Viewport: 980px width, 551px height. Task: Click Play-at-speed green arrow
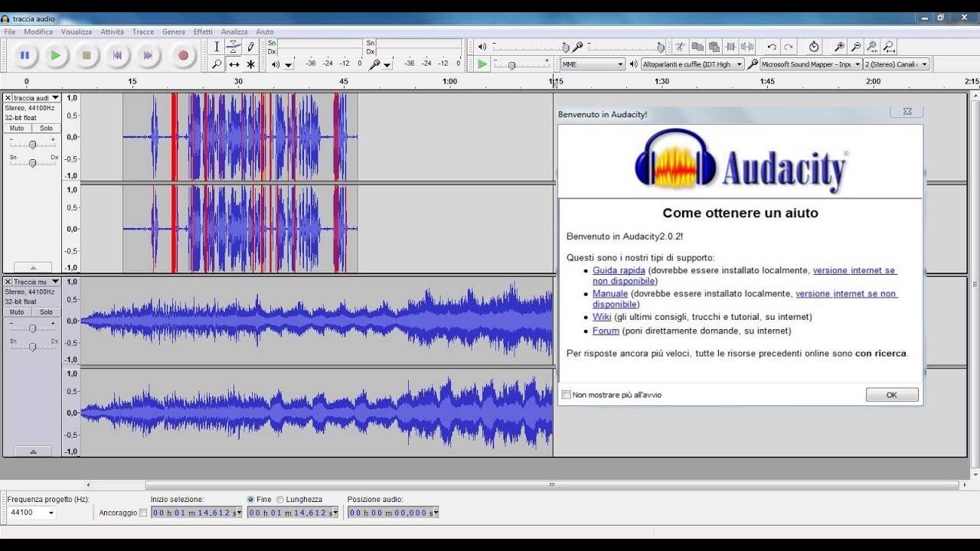click(x=482, y=64)
